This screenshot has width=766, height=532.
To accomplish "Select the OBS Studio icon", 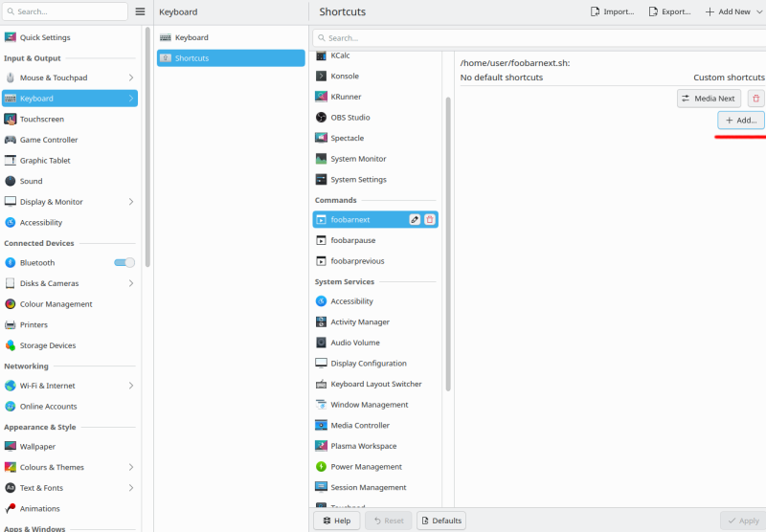I will click(321, 117).
